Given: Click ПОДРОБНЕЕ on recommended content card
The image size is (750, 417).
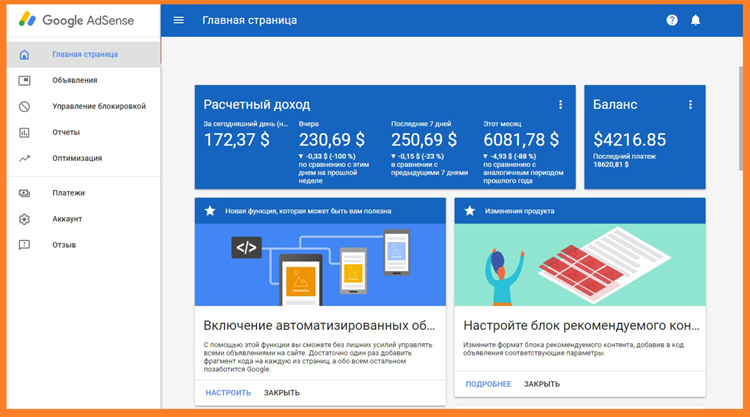Looking at the screenshot, I should coord(488,384).
